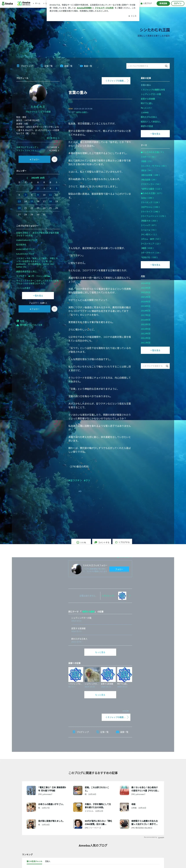Viewport: 186px width, 868px height.
Task: Open 画像一覧 tab in top navigation
Action: pos(66,66)
